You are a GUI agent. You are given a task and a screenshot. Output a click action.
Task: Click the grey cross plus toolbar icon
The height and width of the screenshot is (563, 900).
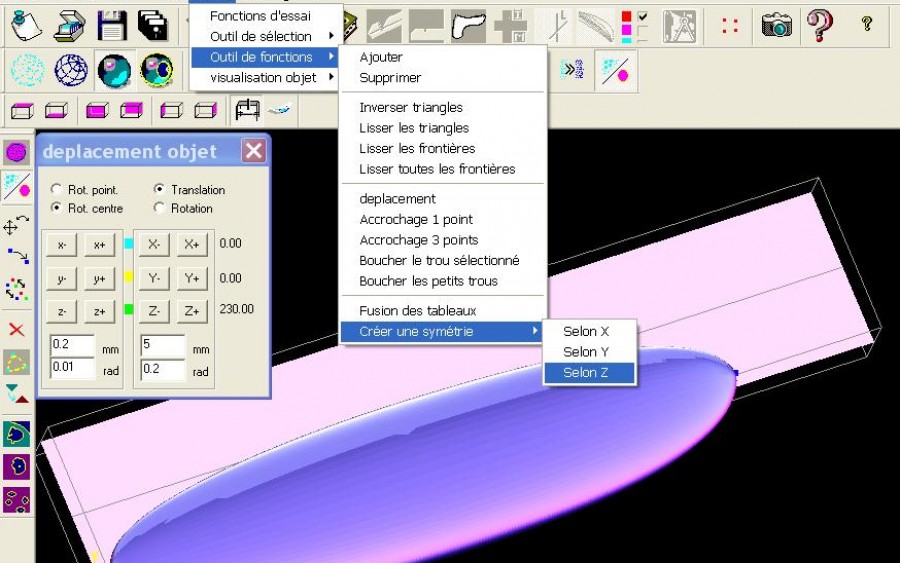point(510,26)
